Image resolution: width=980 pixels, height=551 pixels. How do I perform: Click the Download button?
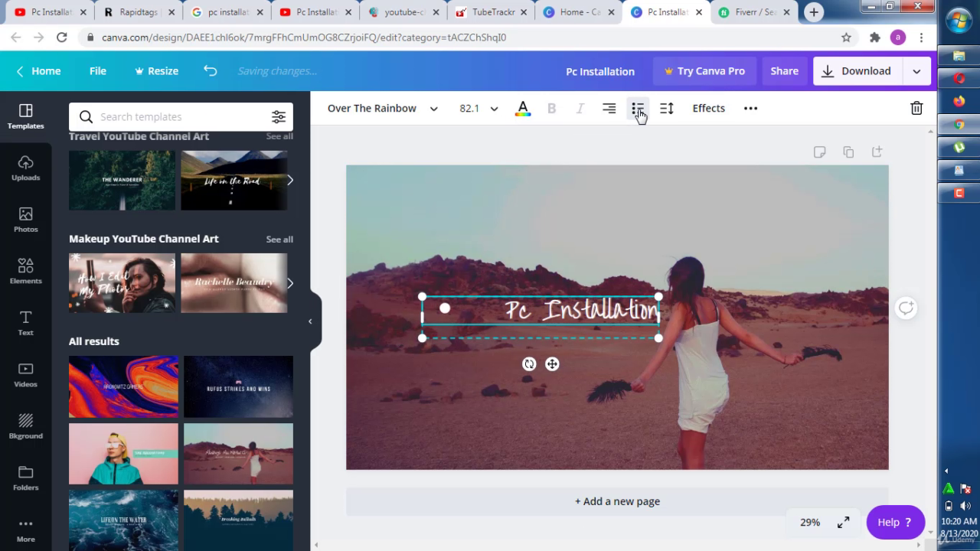[857, 71]
